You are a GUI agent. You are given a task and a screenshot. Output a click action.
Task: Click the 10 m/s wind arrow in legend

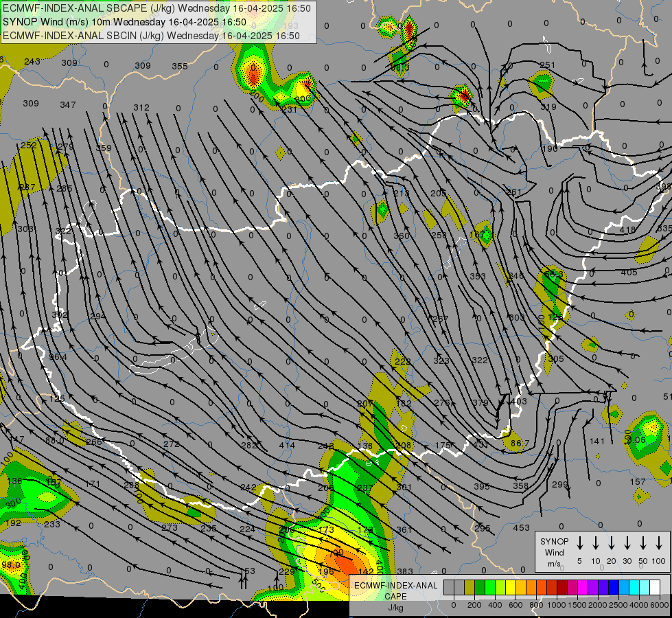595,542
